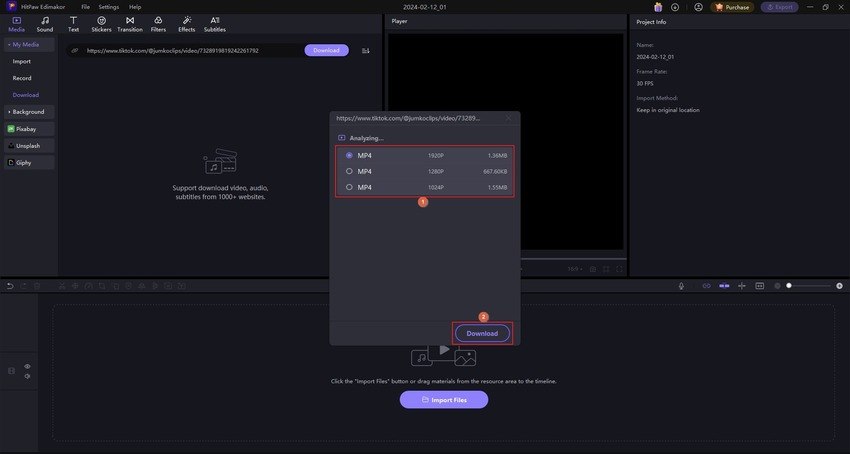Open the gift box icon

[658, 7]
